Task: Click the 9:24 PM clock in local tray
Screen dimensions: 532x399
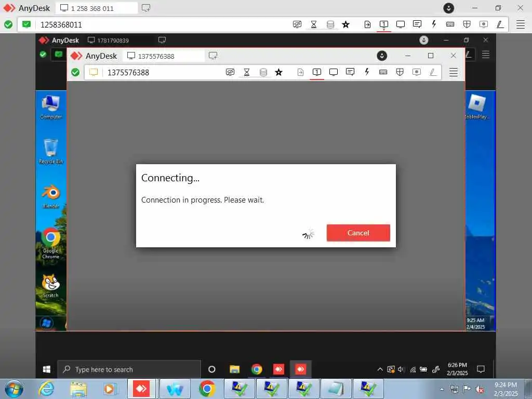Action: click(506, 389)
